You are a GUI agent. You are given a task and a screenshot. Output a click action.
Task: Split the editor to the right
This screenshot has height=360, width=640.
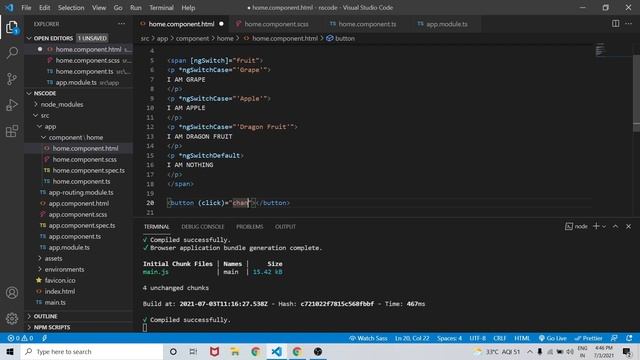(616, 24)
